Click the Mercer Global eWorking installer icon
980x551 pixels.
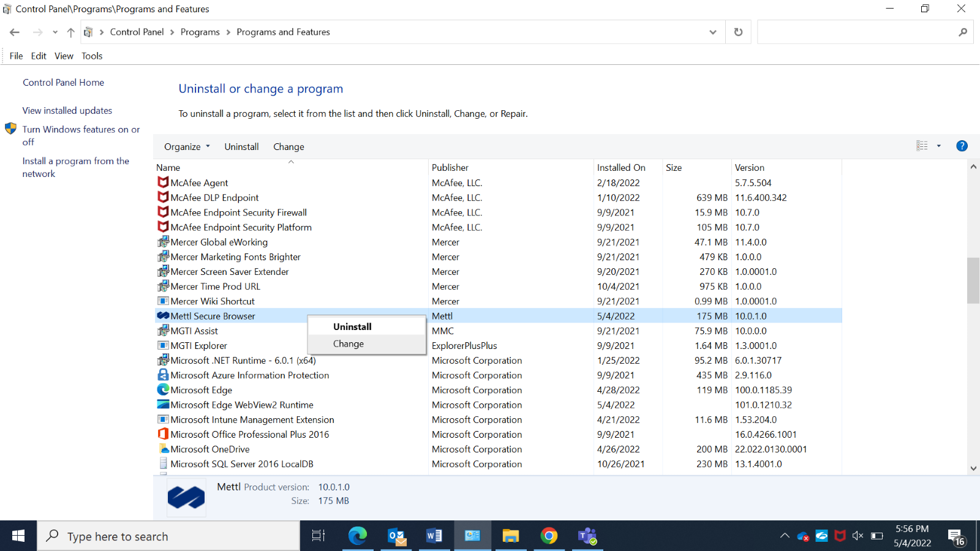click(x=163, y=242)
